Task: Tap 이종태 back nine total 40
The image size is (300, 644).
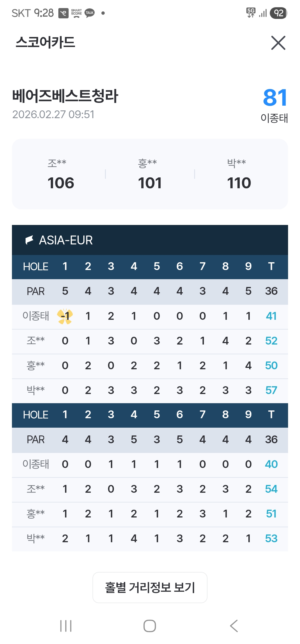Action: pos(271,464)
